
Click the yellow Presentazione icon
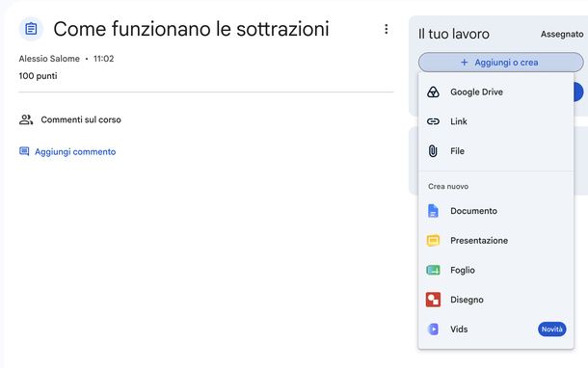point(433,240)
